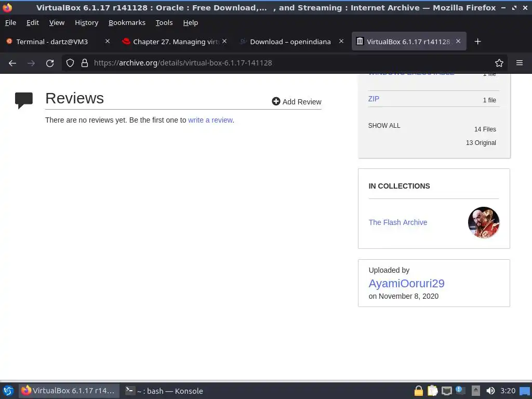
Task: Click the Reviews speech bubble icon
Action: click(x=24, y=100)
